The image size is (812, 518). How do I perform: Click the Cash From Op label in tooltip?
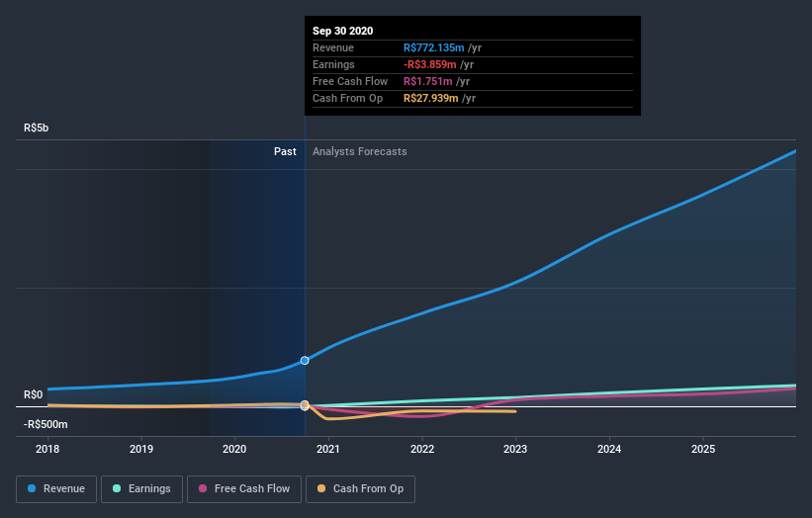[347, 98]
